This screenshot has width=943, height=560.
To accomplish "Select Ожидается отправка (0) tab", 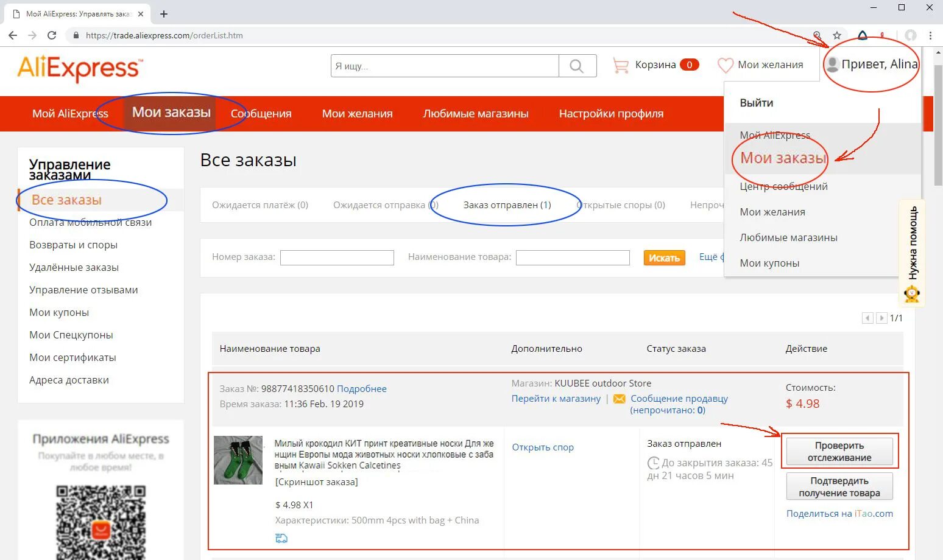I will (386, 205).
